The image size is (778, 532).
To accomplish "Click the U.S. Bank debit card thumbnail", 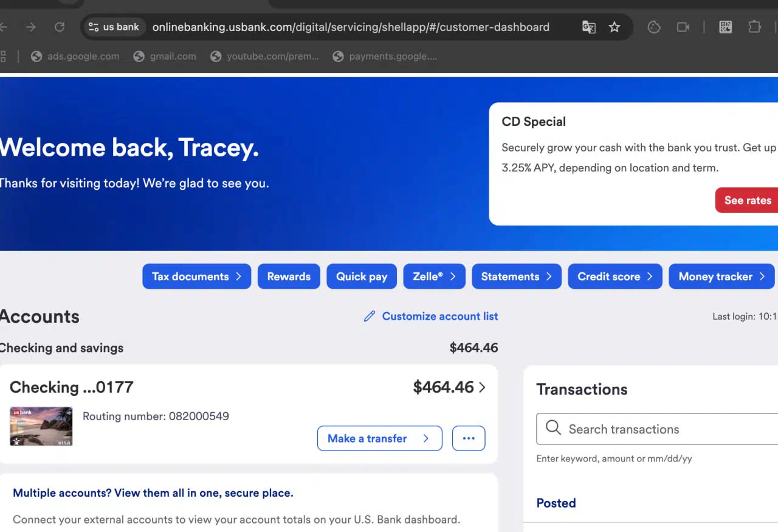I will click(x=41, y=426).
